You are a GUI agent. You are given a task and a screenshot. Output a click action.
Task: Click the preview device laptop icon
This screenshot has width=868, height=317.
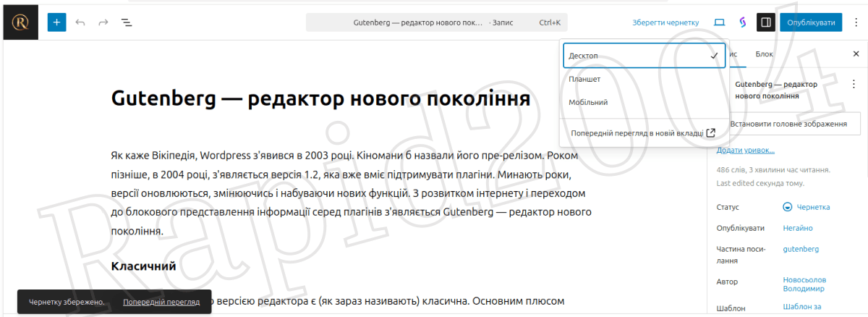(x=719, y=22)
